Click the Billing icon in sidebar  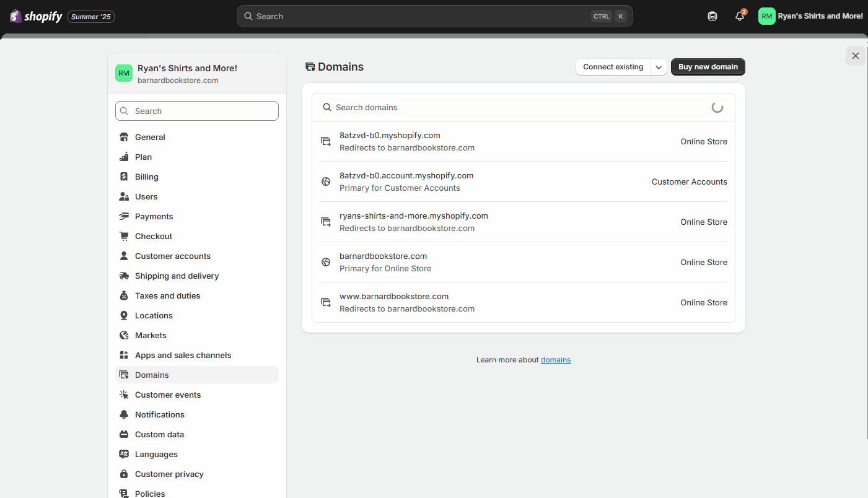point(124,177)
